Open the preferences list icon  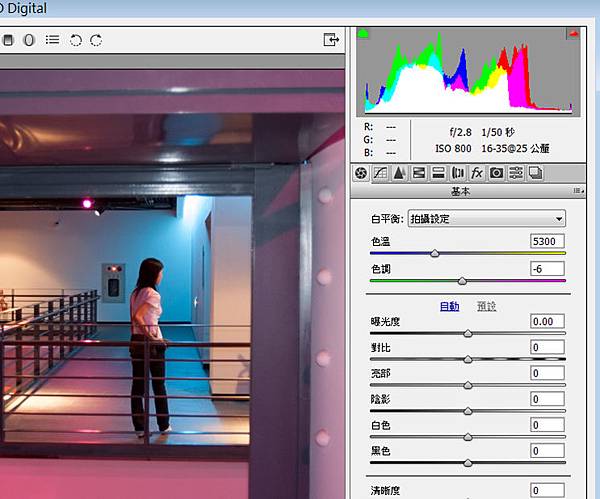52,40
